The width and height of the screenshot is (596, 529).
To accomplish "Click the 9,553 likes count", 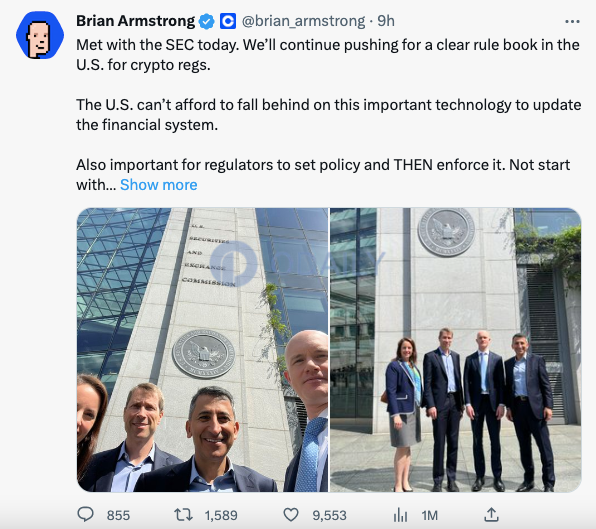I will pyautogui.click(x=330, y=516).
